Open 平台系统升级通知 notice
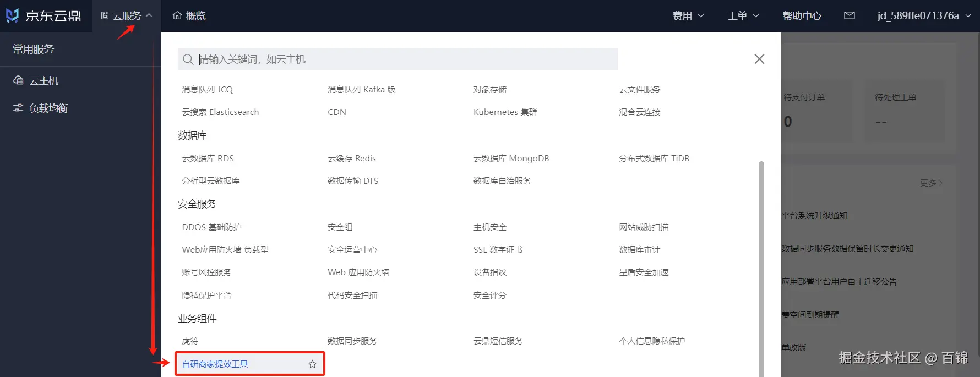This screenshot has width=980, height=377. click(814, 216)
